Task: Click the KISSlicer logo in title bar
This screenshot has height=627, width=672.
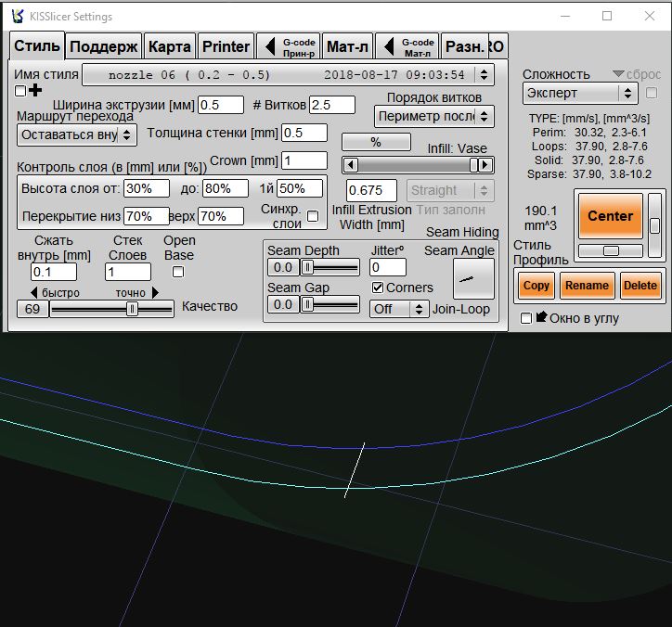Action: [18, 16]
